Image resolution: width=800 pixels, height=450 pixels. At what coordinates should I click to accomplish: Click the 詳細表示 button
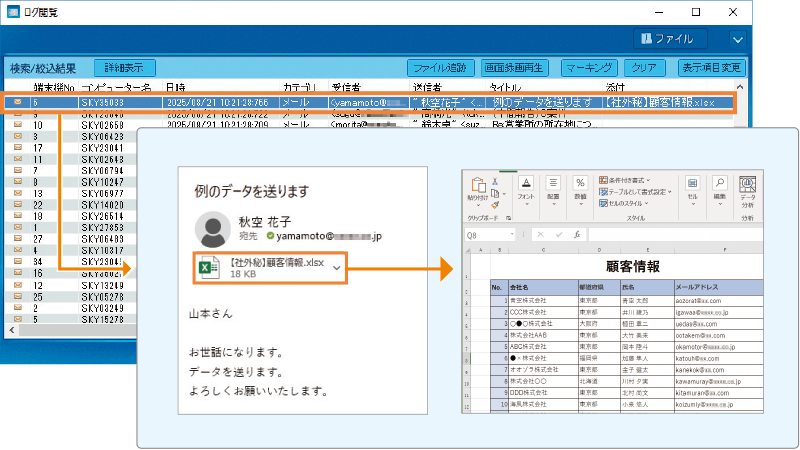125,68
